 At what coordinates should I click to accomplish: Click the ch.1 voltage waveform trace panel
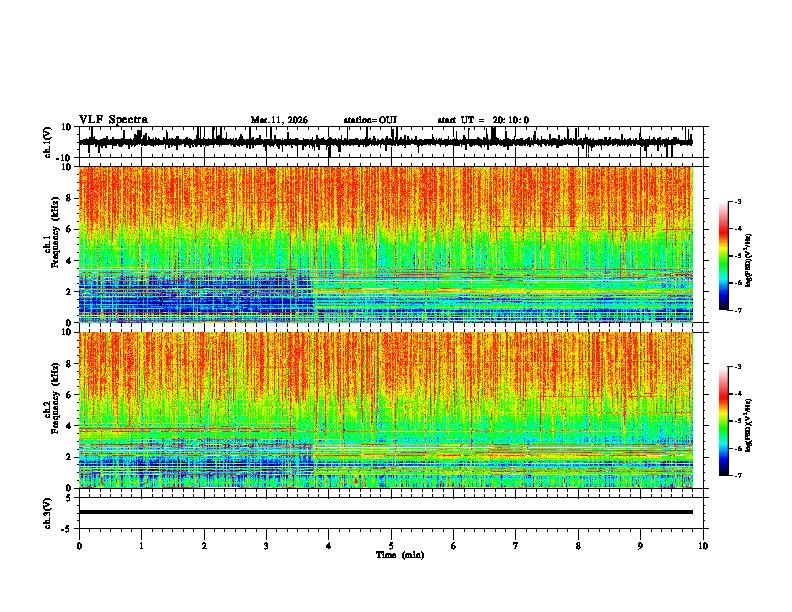coord(391,142)
